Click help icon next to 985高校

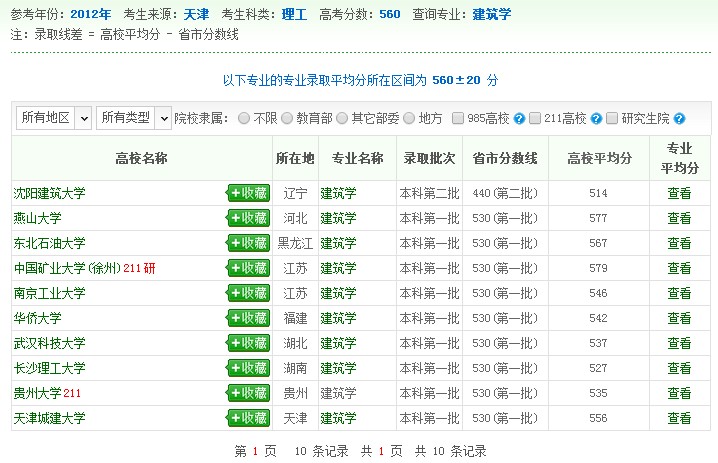pos(519,119)
